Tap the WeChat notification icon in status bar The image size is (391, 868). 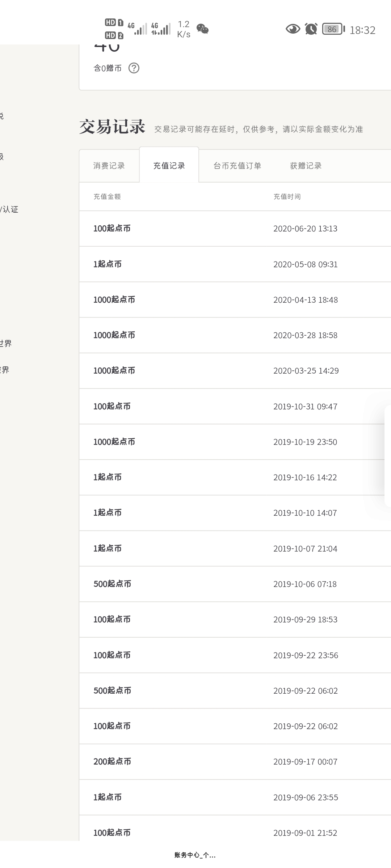tap(202, 29)
